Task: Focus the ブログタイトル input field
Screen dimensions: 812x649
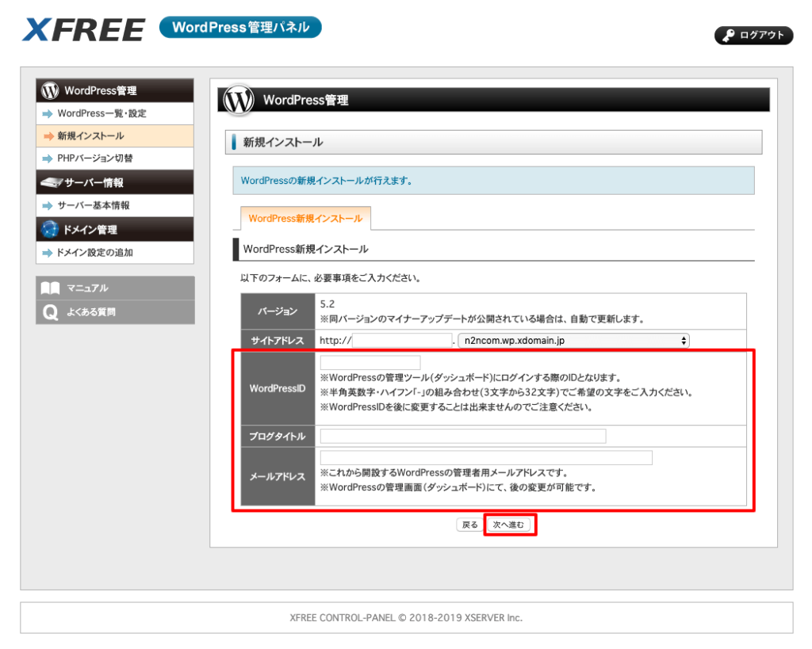Action: pos(463,437)
